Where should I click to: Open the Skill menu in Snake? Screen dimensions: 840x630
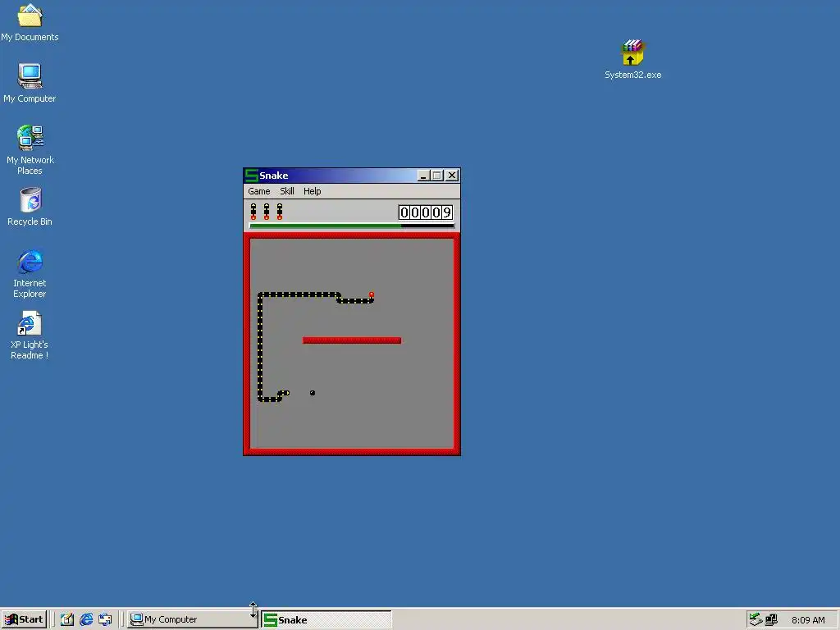pos(286,191)
